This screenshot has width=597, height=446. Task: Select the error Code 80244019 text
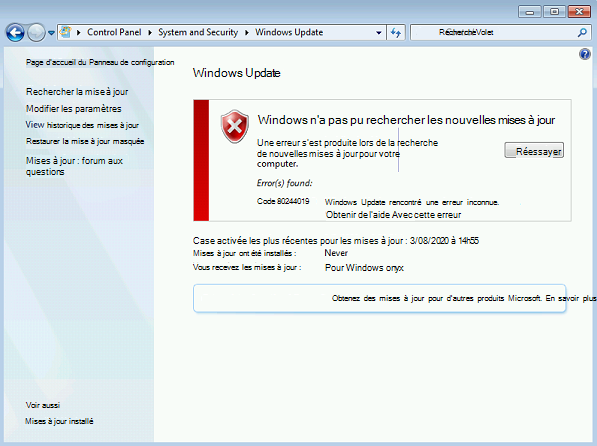tap(283, 201)
